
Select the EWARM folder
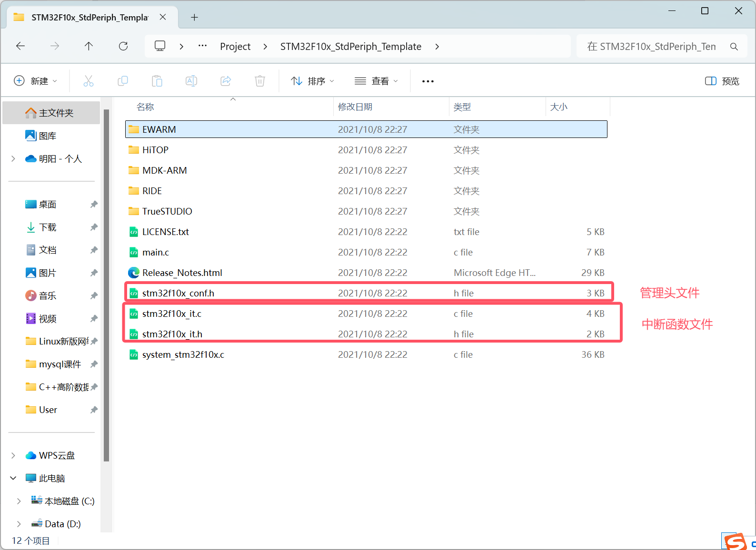[366, 129]
